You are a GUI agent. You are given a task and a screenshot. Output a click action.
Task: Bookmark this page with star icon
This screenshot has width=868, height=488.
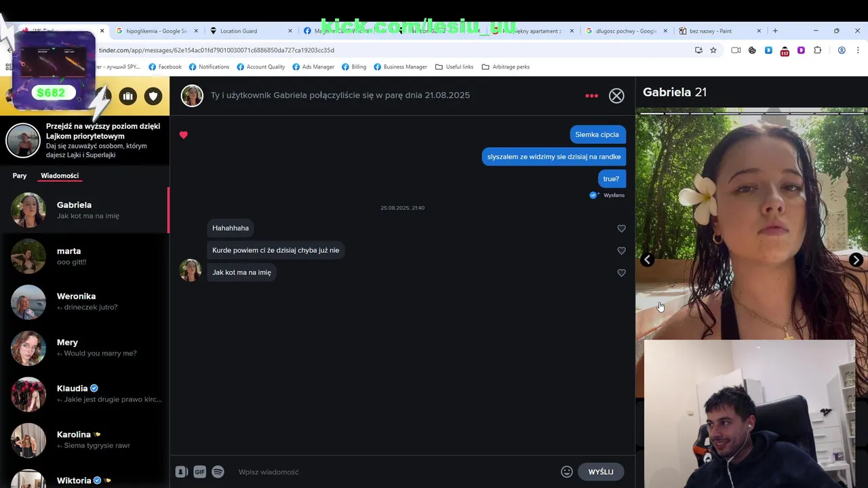713,50
